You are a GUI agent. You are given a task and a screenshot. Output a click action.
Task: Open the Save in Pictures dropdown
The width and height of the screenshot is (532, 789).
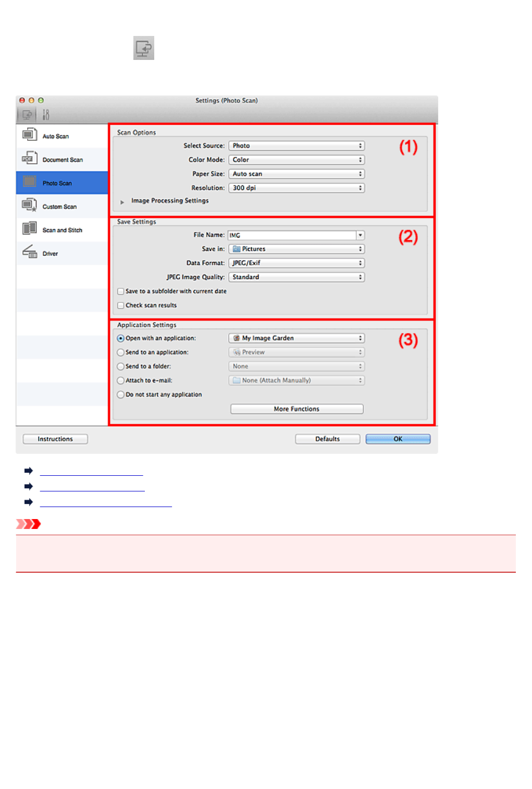coord(296,249)
